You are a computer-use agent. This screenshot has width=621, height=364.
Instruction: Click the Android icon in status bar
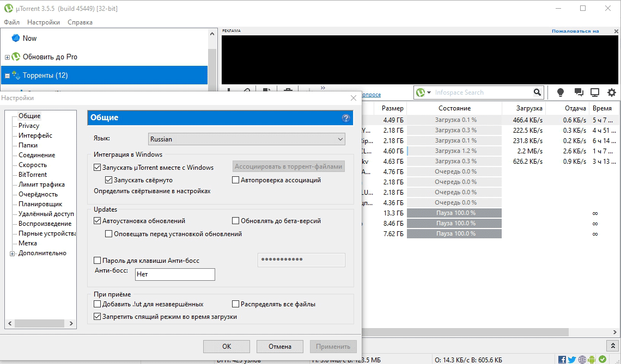pos(592,359)
